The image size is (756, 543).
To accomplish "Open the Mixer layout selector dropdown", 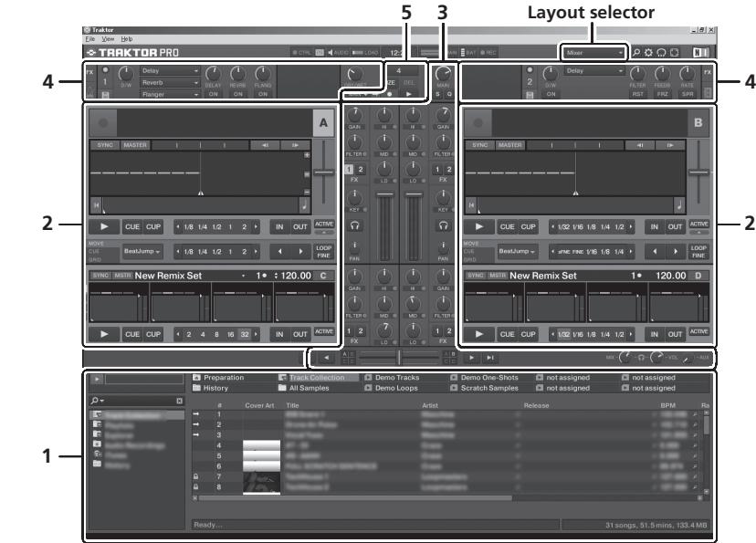I will click(x=594, y=53).
